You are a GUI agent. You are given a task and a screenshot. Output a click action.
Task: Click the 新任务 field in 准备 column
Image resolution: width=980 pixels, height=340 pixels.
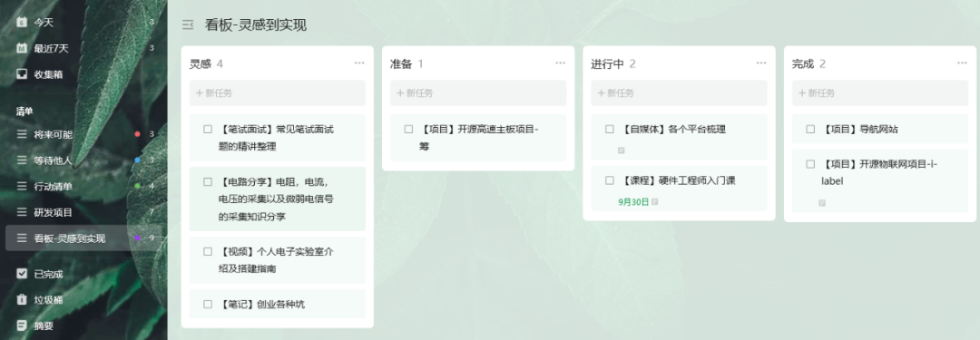click(478, 93)
